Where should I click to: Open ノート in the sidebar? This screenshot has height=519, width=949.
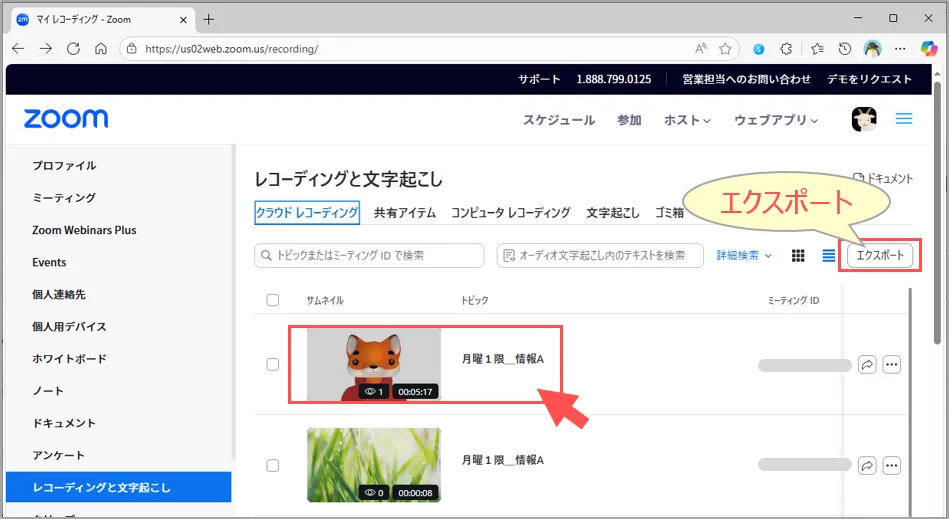(48, 391)
